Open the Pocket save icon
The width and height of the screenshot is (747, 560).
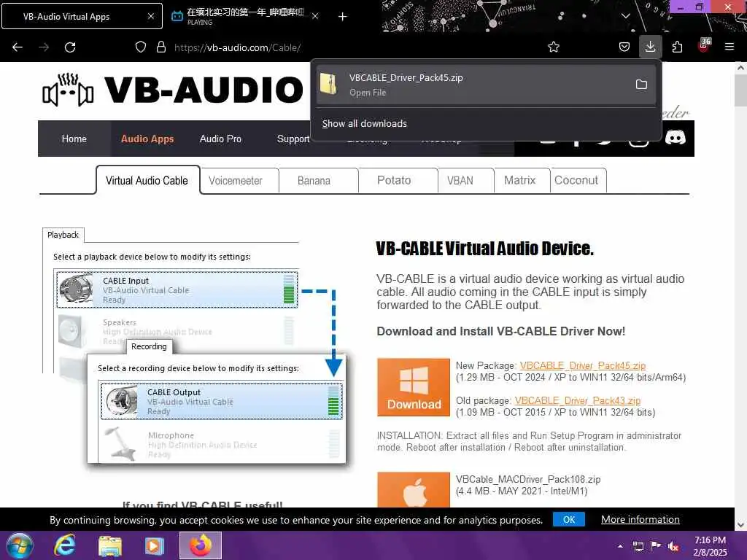(x=624, y=47)
